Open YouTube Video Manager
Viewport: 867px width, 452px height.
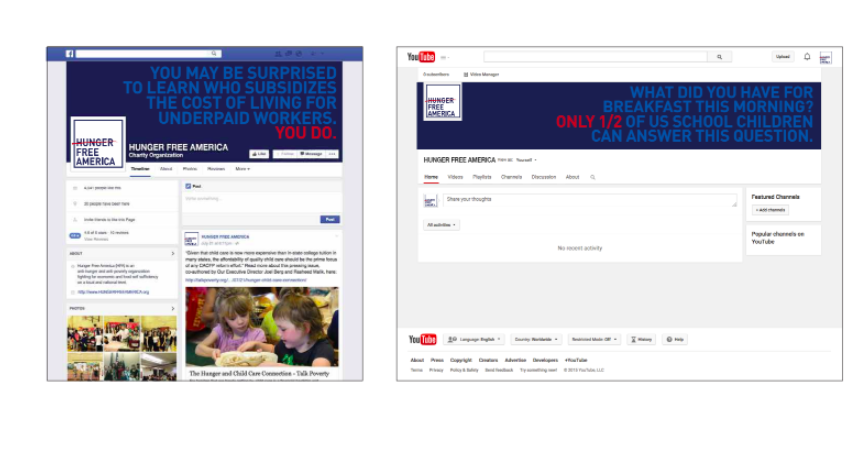click(481, 74)
